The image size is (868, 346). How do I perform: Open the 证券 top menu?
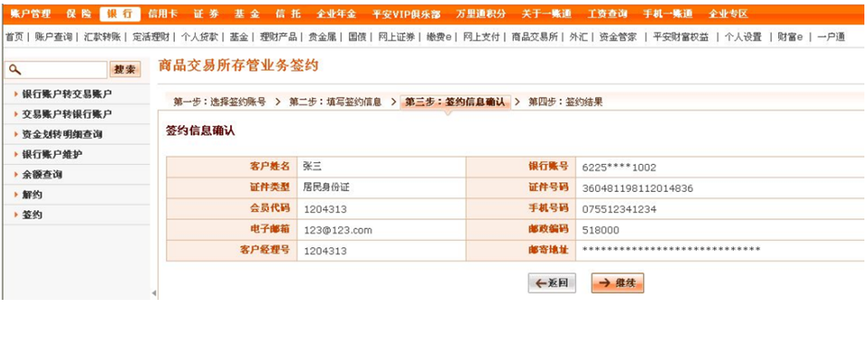(207, 14)
